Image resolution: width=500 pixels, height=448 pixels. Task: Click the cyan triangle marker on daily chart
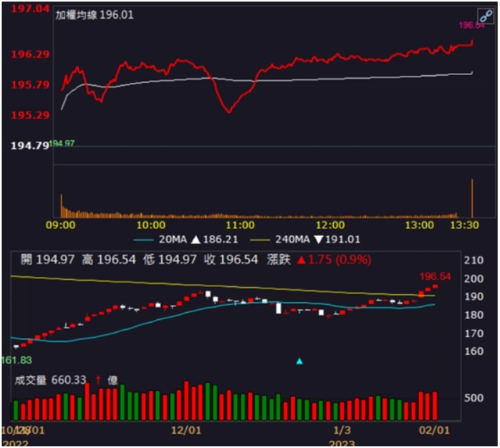(x=299, y=361)
